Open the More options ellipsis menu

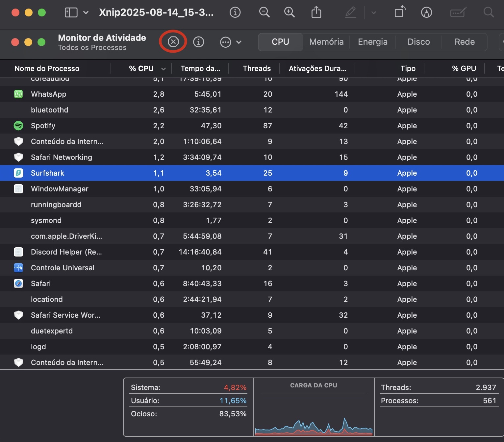[x=226, y=42]
